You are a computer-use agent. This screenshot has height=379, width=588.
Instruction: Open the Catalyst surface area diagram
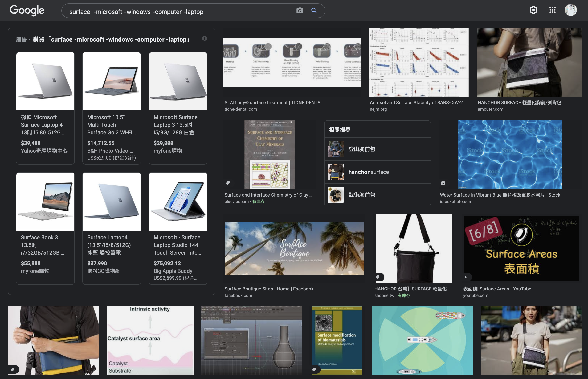(x=150, y=341)
